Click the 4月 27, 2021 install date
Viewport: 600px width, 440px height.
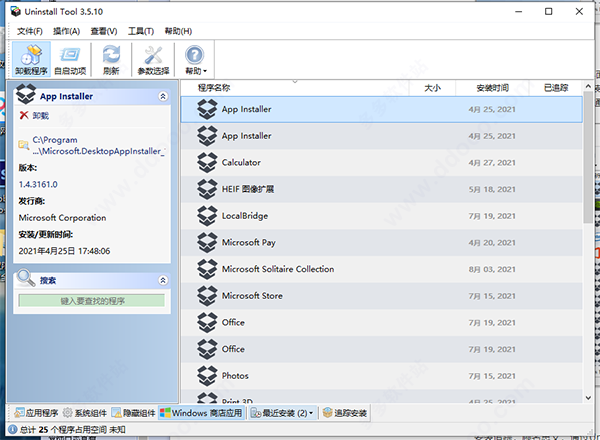tap(492, 163)
